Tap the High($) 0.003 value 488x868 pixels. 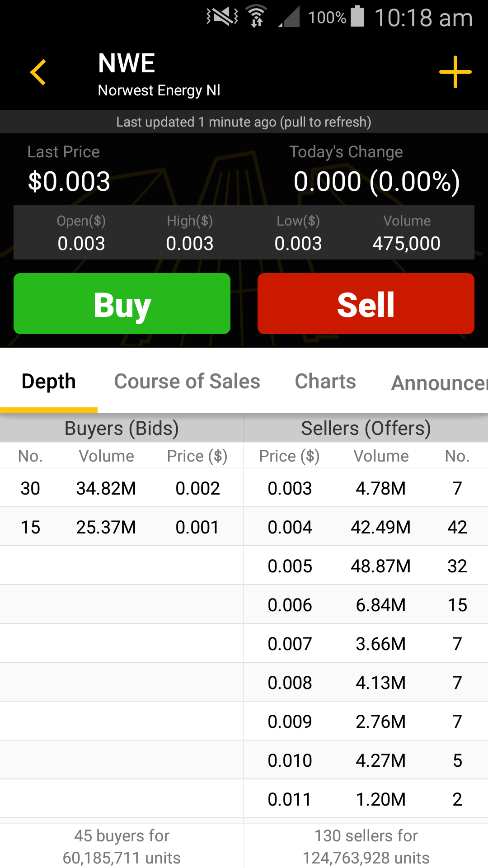click(x=190, y=244)
